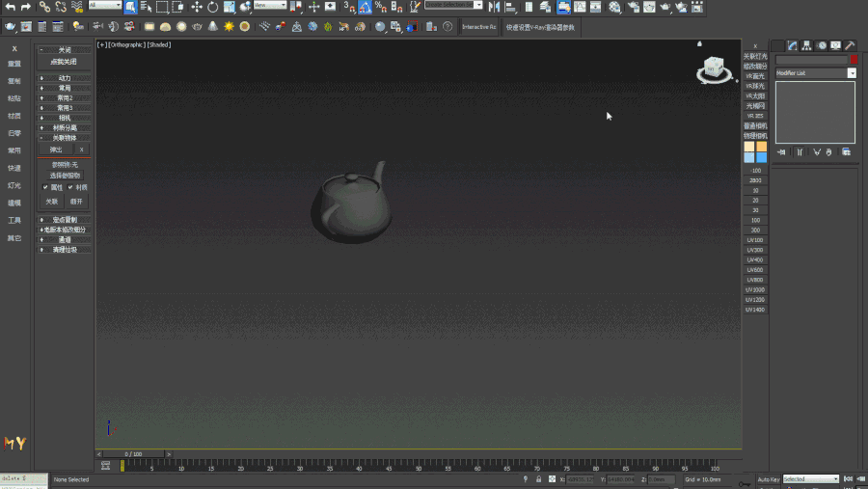Click the Unlink Selection icon
The width and height of the screenshot is (868, 489).
click(x=61, y=7)
